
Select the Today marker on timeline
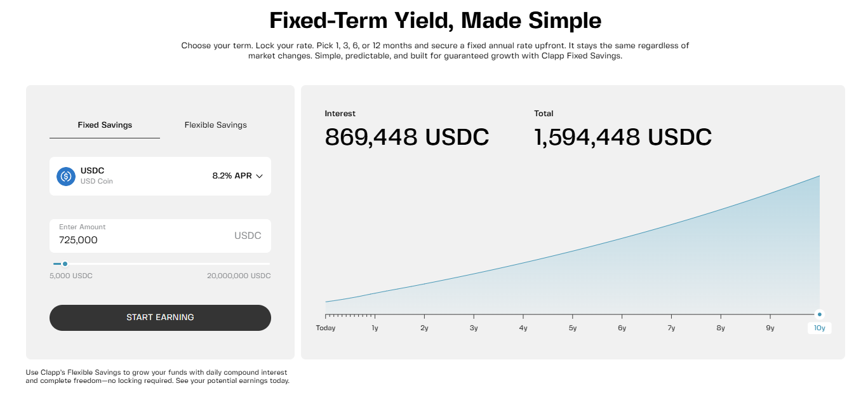click(326, 328)
